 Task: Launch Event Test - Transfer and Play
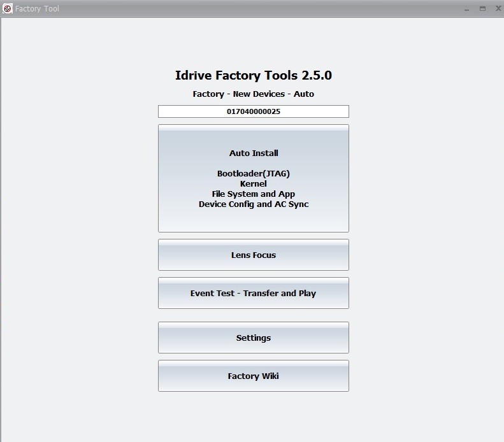tap(254, 293)
